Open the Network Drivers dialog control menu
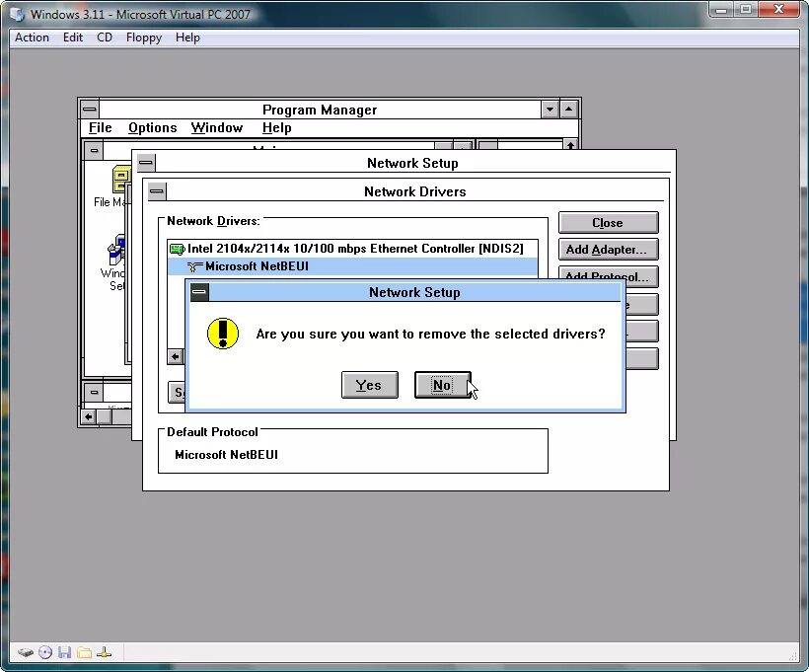This screenshot has height=672, width=809. tap(157, 191)
